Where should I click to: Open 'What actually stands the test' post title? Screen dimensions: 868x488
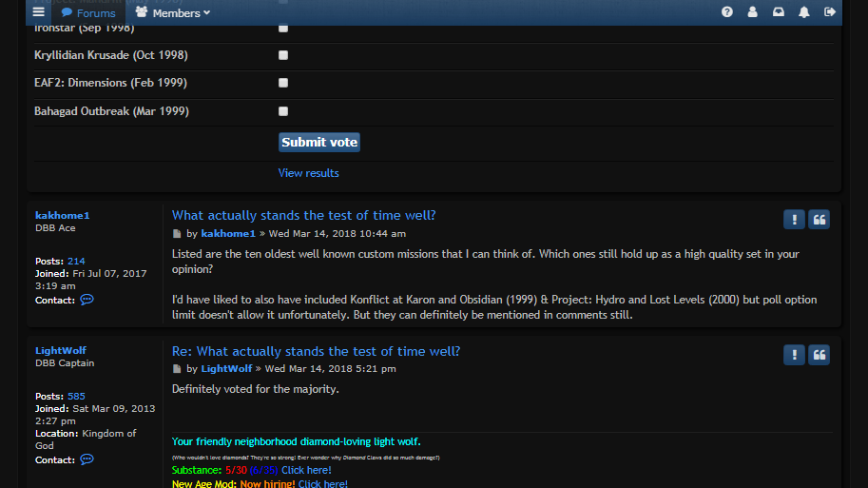click(x=304, y=215)
